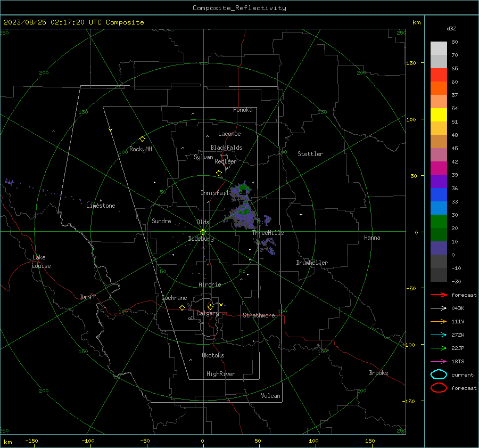Click the Innisfail label
Screen dimensions: 479x448
tap(214, 193)
